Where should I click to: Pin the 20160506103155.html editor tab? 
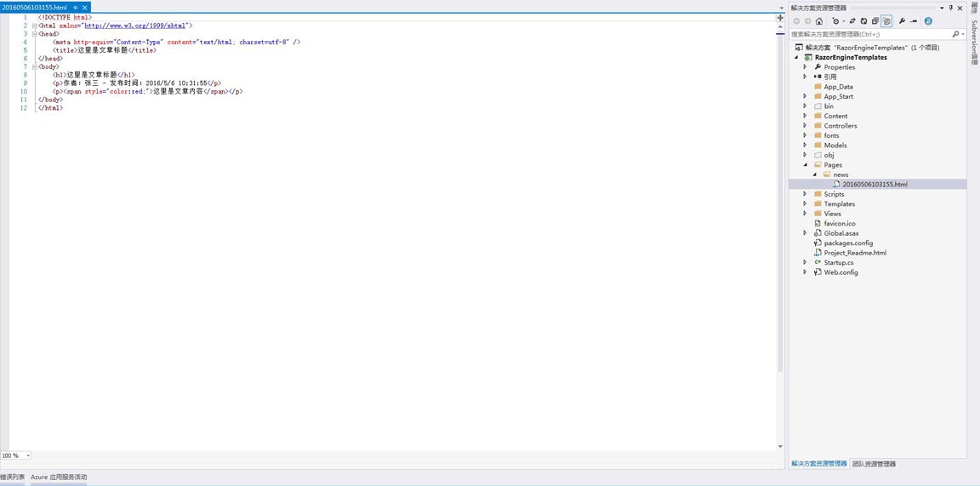click(76, 8)
